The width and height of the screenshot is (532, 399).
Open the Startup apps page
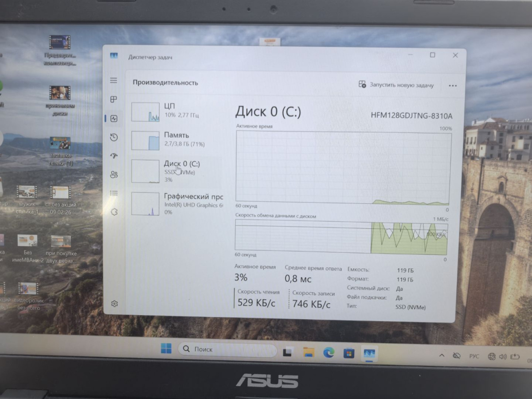pos(114,156)
